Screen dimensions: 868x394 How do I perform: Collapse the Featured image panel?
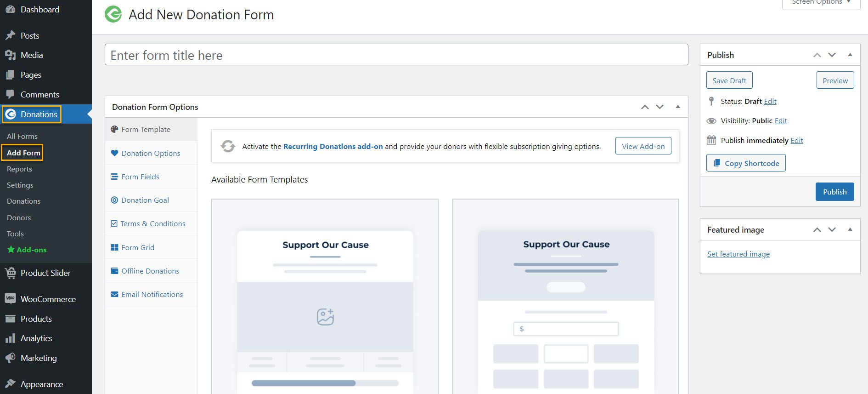pos(850,229)
